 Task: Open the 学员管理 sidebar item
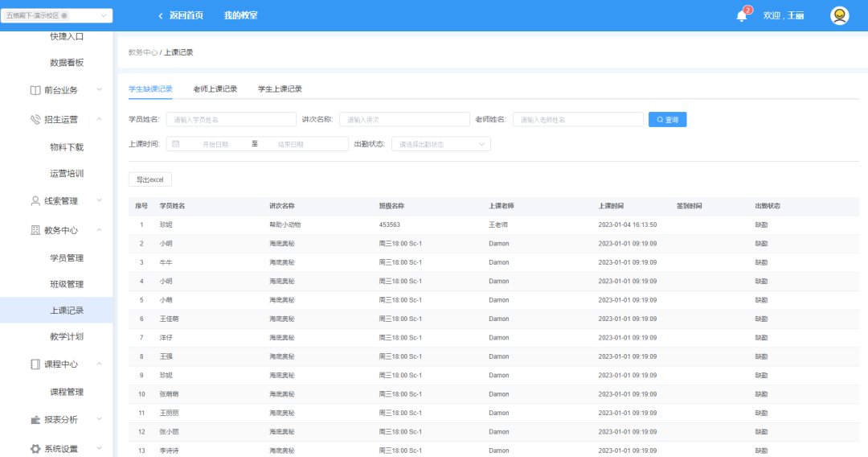pyautogui.click(x=67, y=258)
